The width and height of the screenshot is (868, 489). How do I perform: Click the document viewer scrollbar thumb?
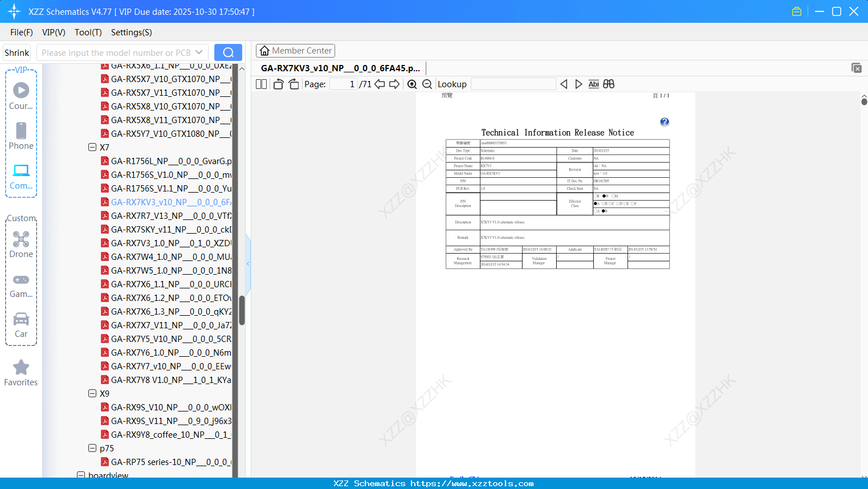coord(864,101)
